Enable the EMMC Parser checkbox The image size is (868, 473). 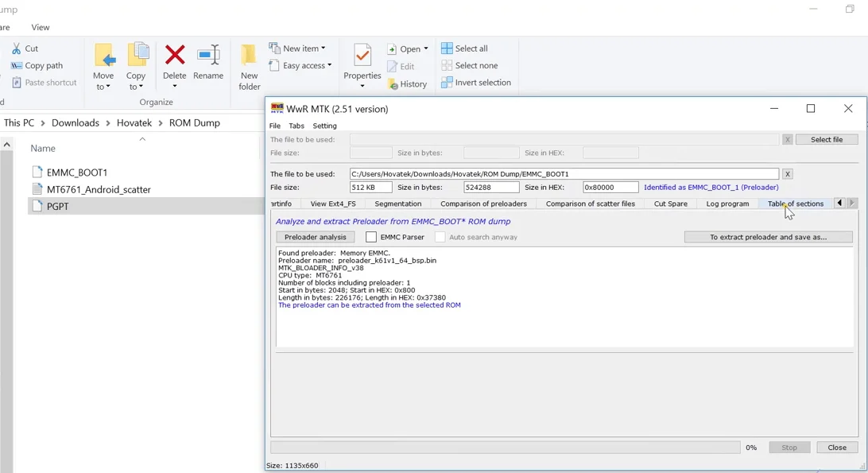[x=371, y=237]
